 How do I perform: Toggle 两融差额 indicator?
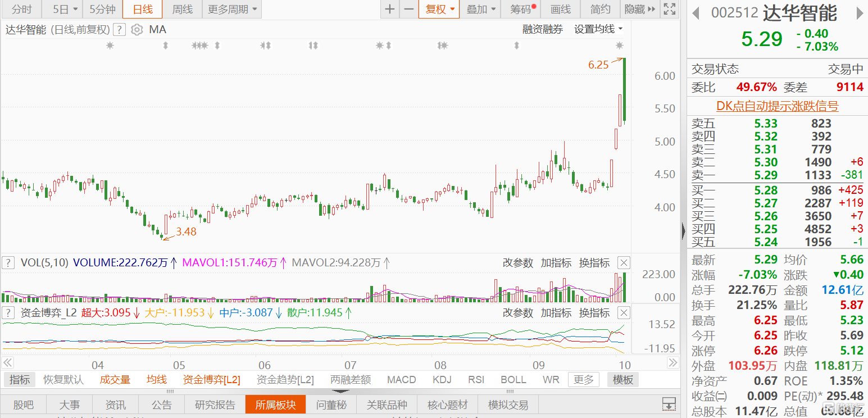(351, 380)
